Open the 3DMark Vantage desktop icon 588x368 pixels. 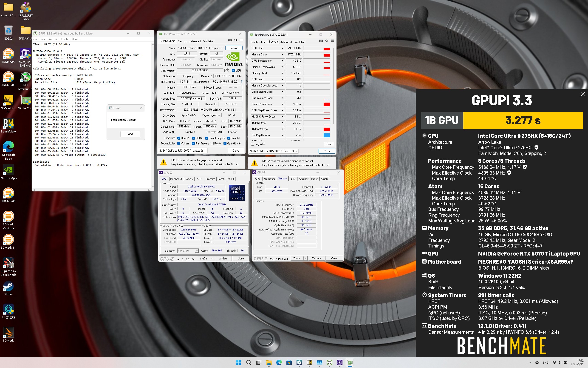coord(8,220)
